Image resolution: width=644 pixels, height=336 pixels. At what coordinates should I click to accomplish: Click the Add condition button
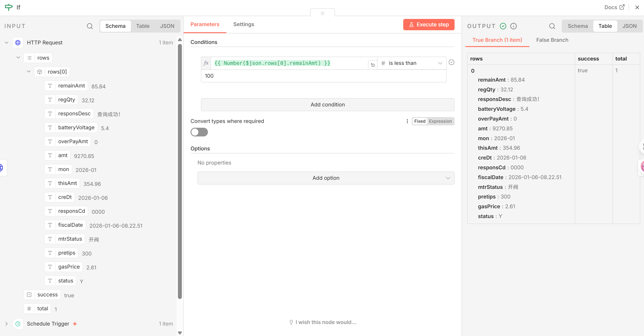coord(328,105)
